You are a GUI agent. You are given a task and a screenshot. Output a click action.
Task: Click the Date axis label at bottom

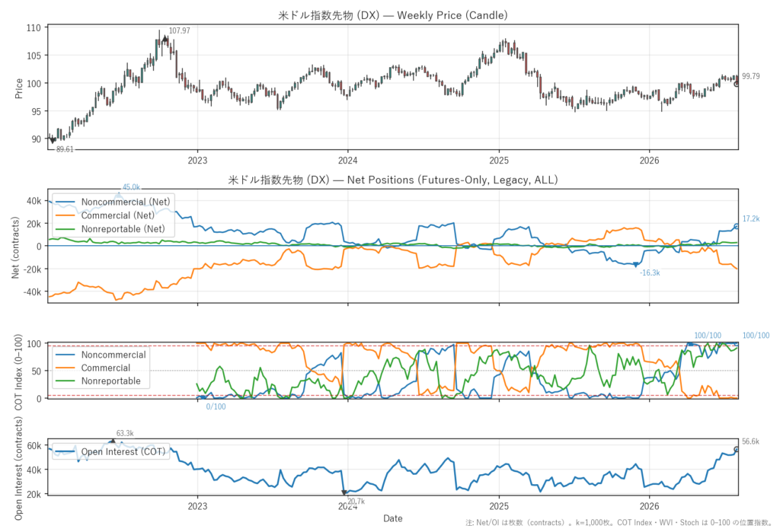click(x=392, y=518)
